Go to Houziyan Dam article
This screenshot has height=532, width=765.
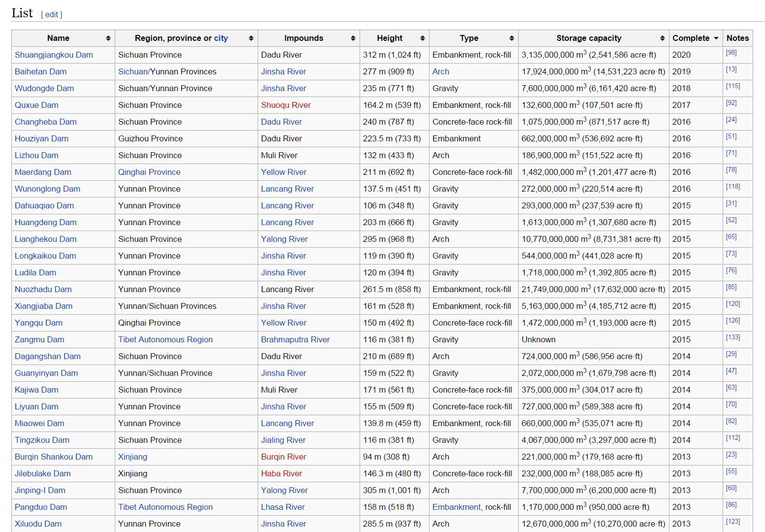coord(41,139)
